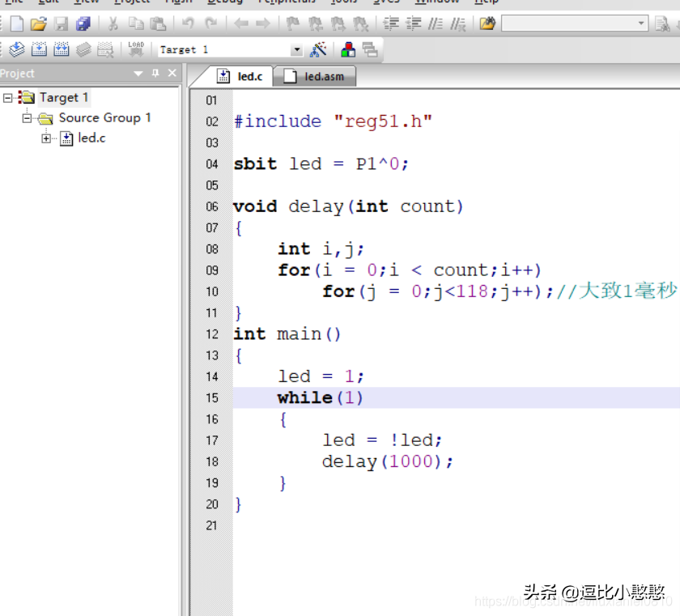Open the Find in Files icon
Viewport: 680px width, 616px height.
(x=487, y=23)
